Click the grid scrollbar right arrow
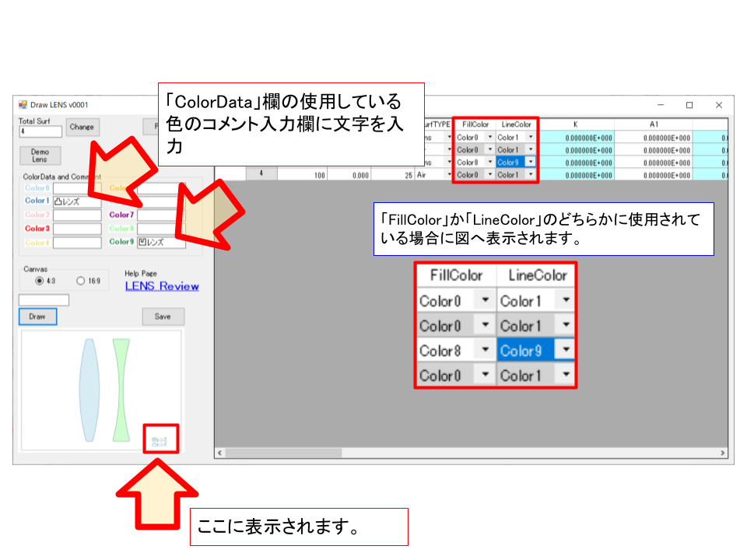 pos(723,453)
